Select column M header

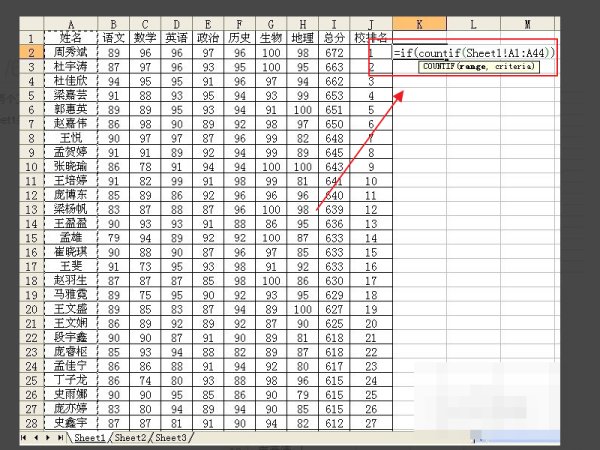point(528,24)
